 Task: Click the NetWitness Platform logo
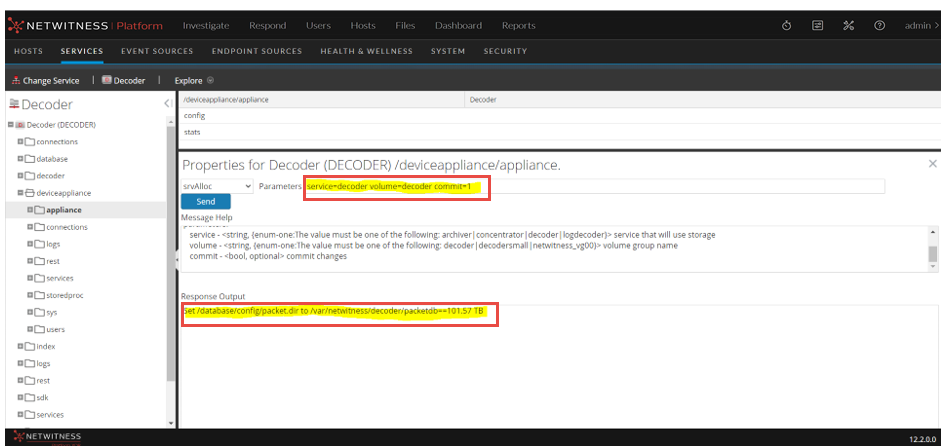[x=85, y=25]
